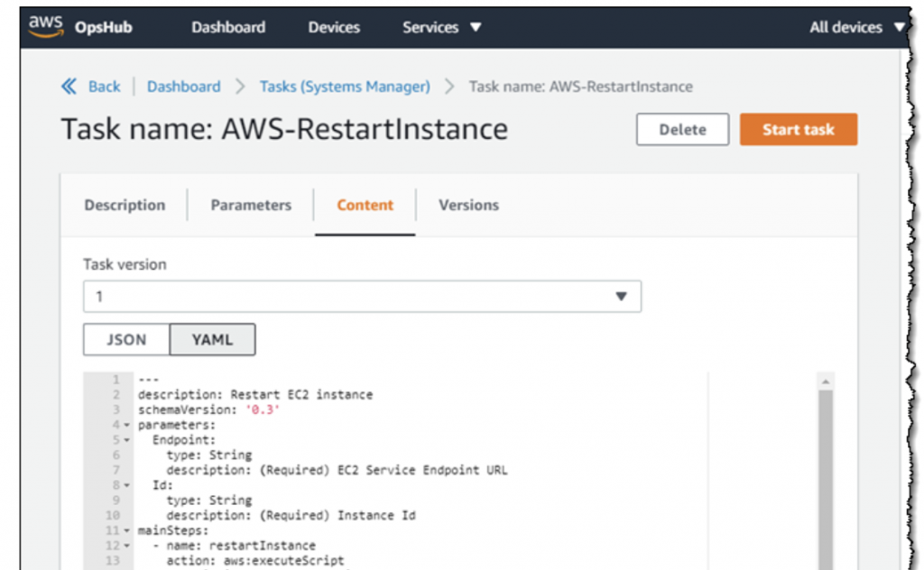Open Tasks (Systems Manager) breadcrumb link
Image resolution: width=924 pixels, height=570 pixels.
345,87
